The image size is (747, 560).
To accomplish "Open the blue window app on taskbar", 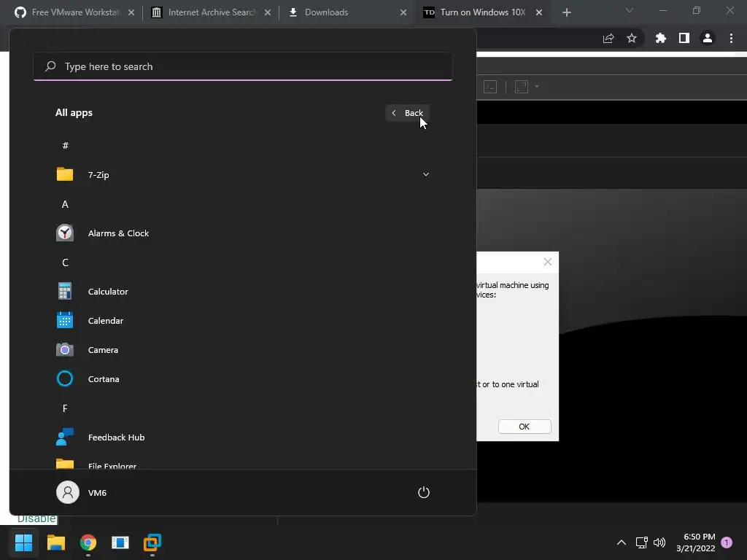I will tap(120, 542).
